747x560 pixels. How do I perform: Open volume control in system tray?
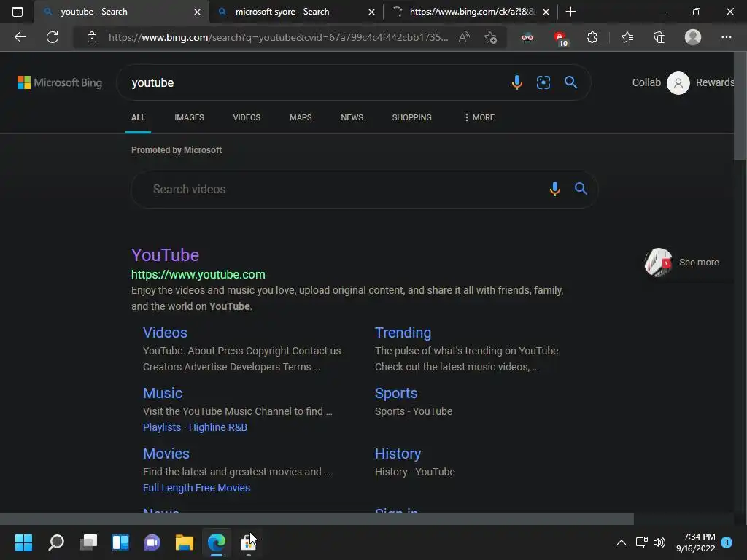tap(659, 542)
